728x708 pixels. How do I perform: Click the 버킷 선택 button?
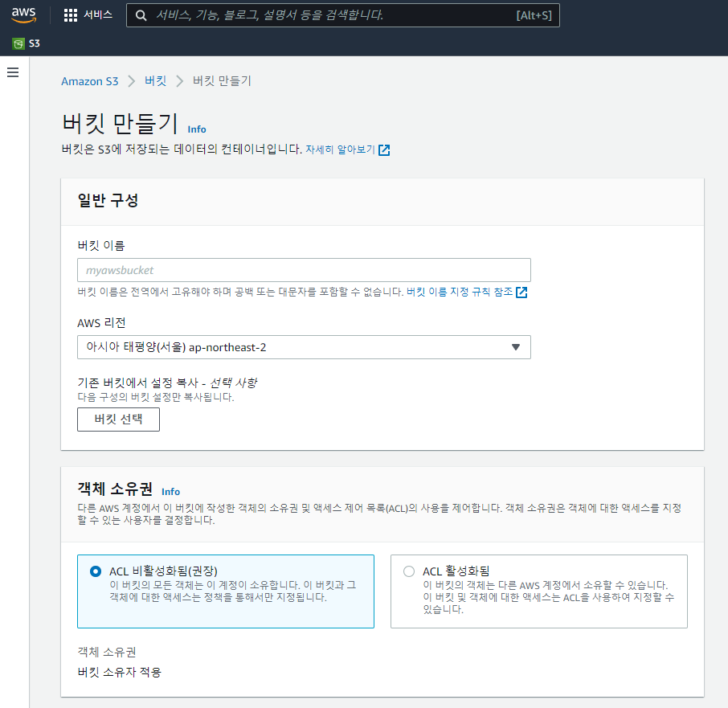pos(118,419)
